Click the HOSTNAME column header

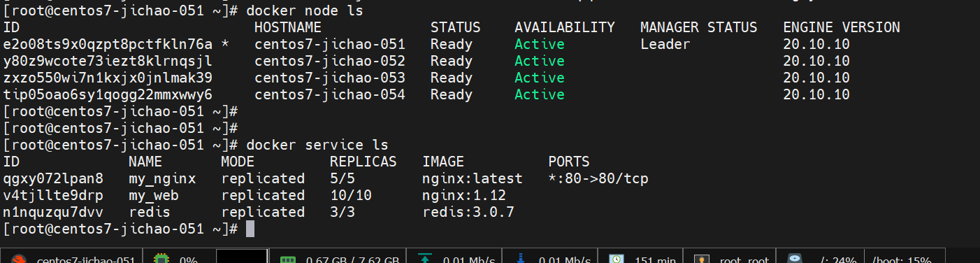tap(288, 28)
